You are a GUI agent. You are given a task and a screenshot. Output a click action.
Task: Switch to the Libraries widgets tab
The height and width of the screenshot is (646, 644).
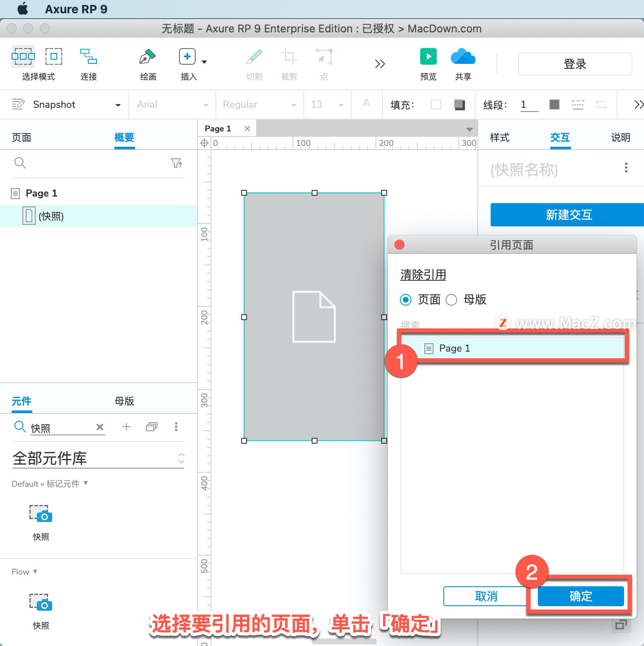[22, 401]
